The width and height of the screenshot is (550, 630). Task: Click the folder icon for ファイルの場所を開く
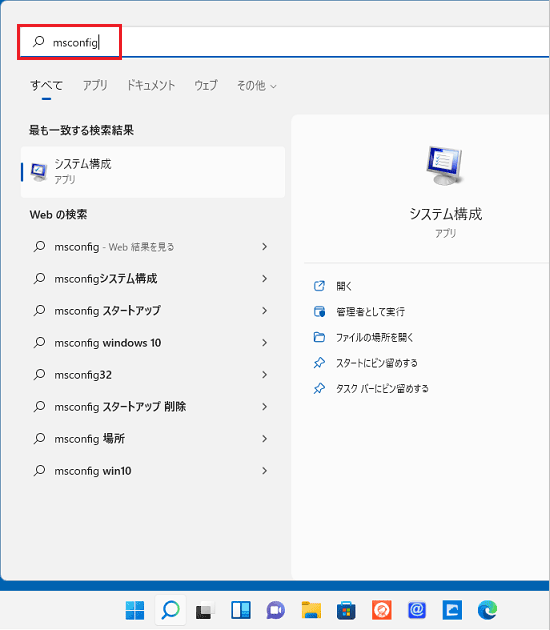click(x=319, y=337)
